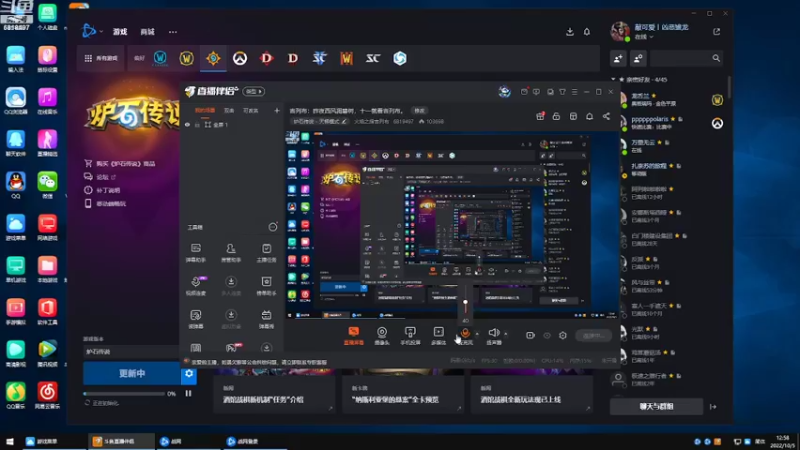
Task: Open the 游戏 tab in Battle.net
Action: pyautogui.click(x=120, y=32)
